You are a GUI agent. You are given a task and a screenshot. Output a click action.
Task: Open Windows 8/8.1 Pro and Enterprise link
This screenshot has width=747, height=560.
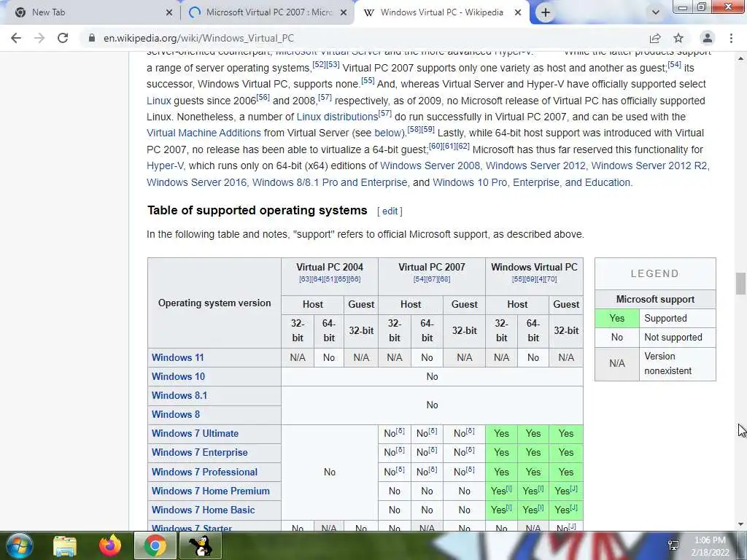pyautogui.click(x=330, y=182)
